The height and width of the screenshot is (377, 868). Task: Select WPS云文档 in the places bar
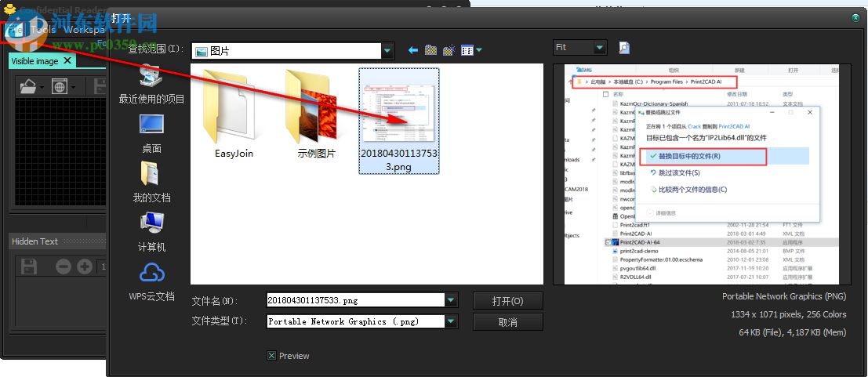tap(151, 282)
